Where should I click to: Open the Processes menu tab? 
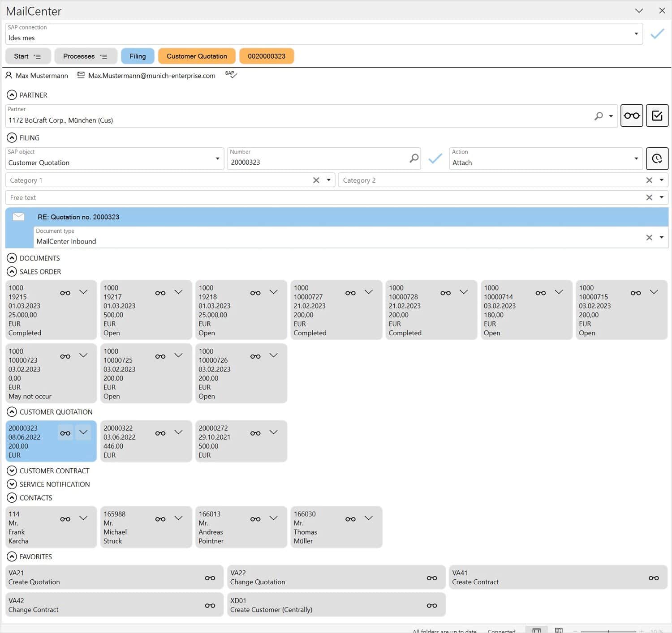click(86, 56)
